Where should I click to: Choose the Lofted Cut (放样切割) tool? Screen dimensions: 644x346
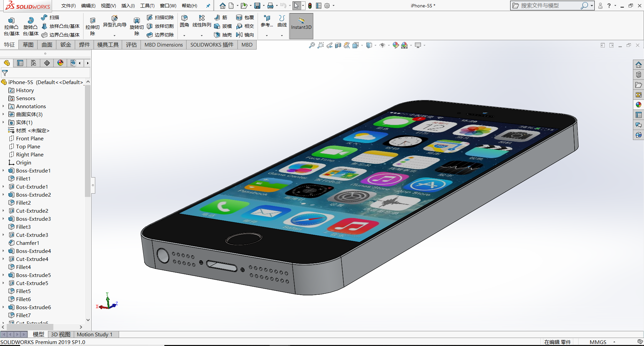pos(160,26)
